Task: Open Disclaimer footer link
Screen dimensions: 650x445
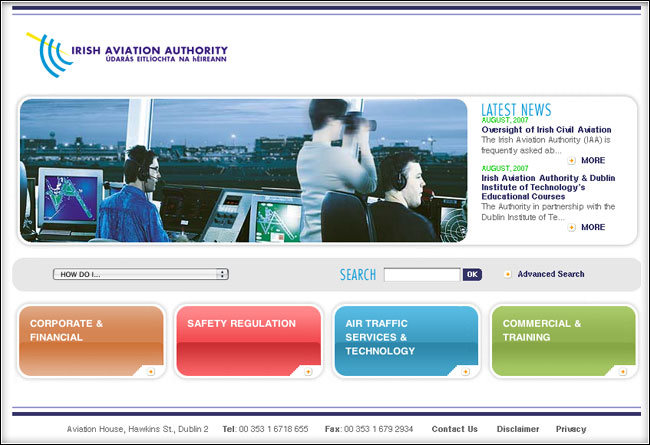Action: tap(518, 429)
